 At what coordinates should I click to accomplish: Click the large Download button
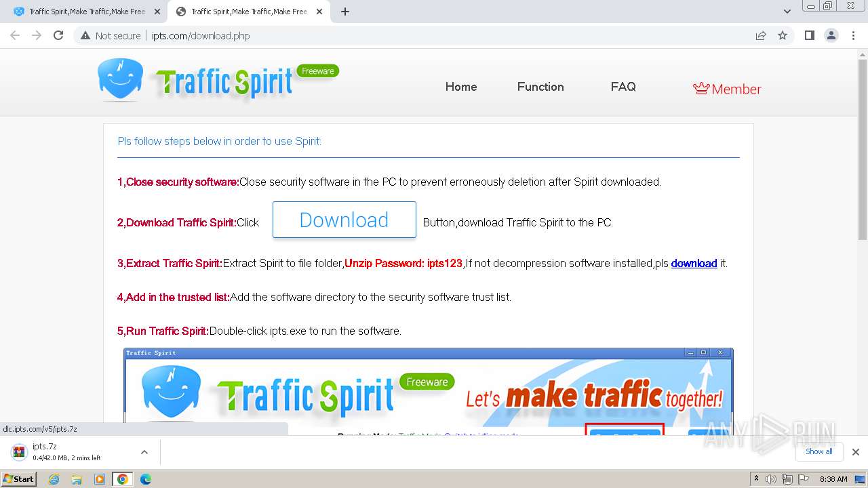click(344, 220)
